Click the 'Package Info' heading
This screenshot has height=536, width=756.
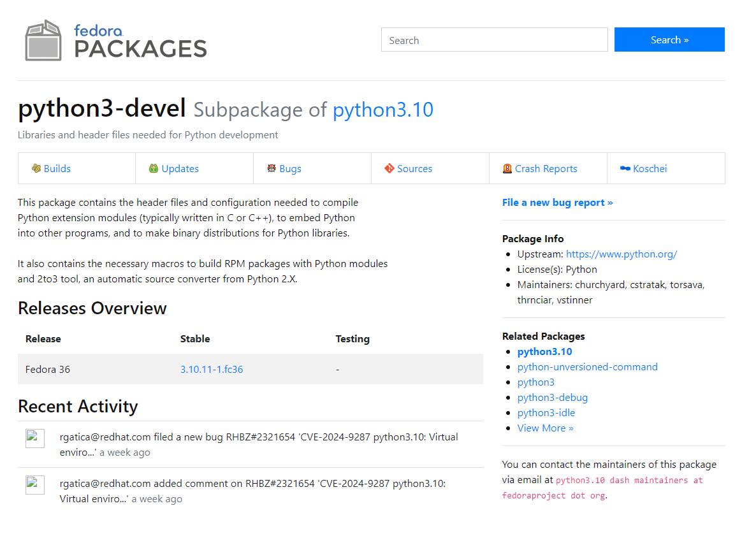pos(533,238)
